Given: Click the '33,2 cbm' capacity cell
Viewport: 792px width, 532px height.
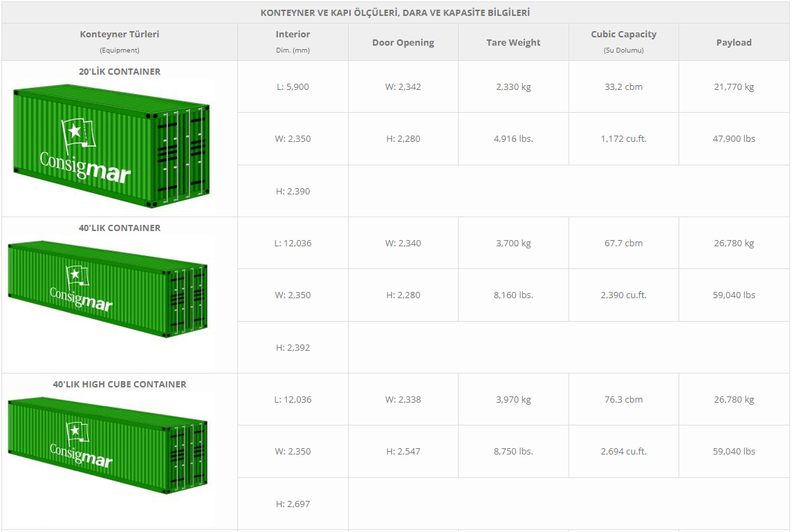Looking at the screenshot, I should tap(623, 86).
